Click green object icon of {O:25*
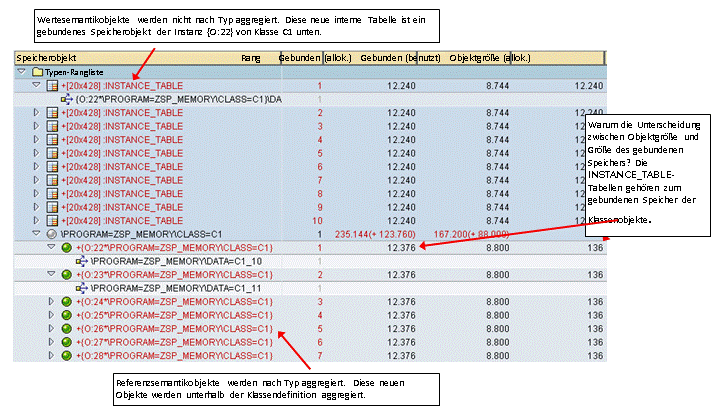Viewport: 720px width, 411px height. pyautogui.click(x=67, y=315)
